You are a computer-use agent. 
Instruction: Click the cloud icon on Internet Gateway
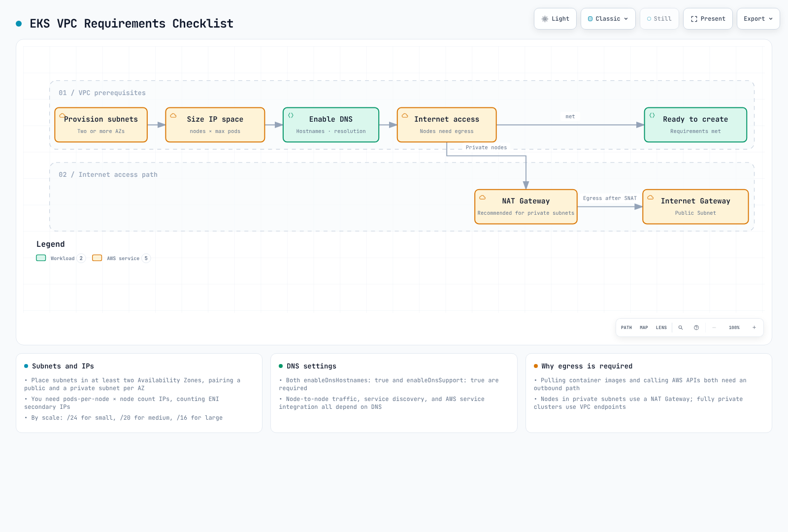point(651,198)
